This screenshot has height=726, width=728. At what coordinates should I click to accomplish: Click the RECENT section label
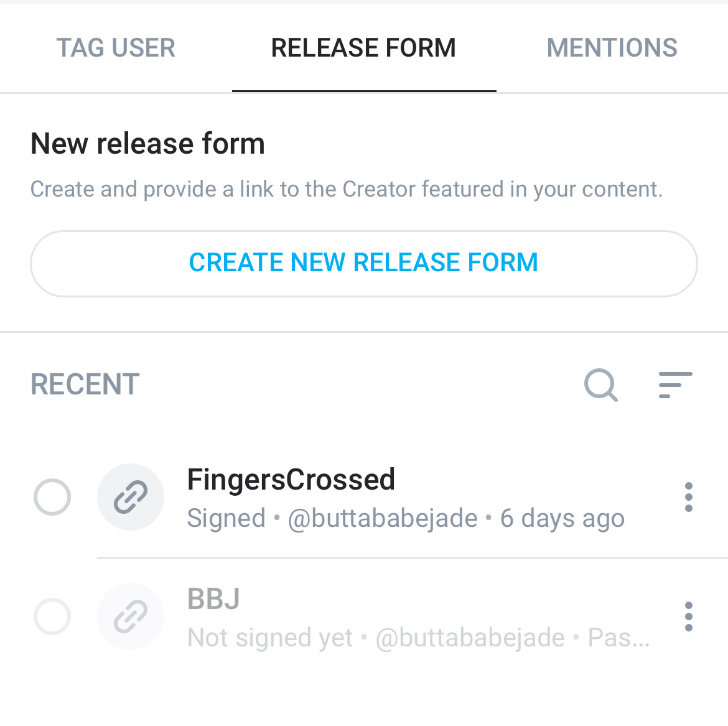(x=85, y=384)
